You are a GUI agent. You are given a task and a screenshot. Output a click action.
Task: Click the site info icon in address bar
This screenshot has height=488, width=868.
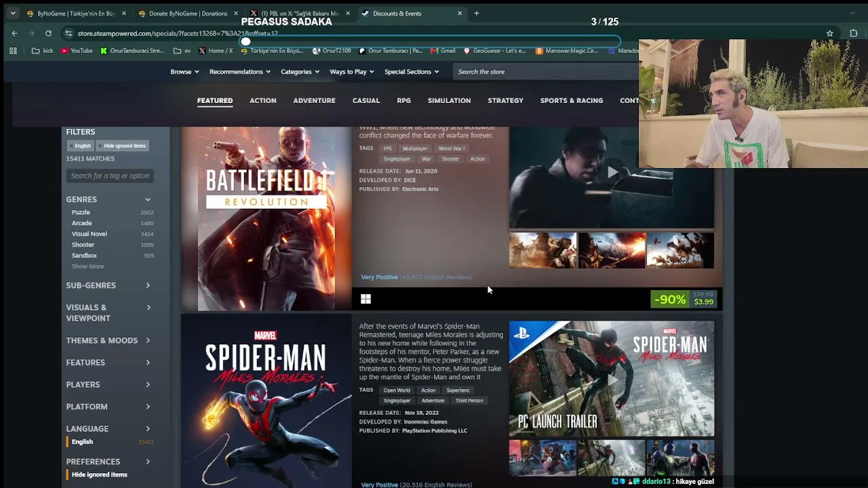[68, 33]
